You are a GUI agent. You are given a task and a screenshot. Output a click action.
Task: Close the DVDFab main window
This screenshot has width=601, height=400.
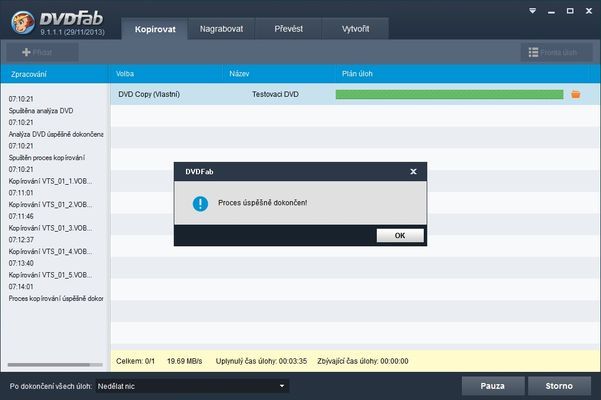click(589, 11)
